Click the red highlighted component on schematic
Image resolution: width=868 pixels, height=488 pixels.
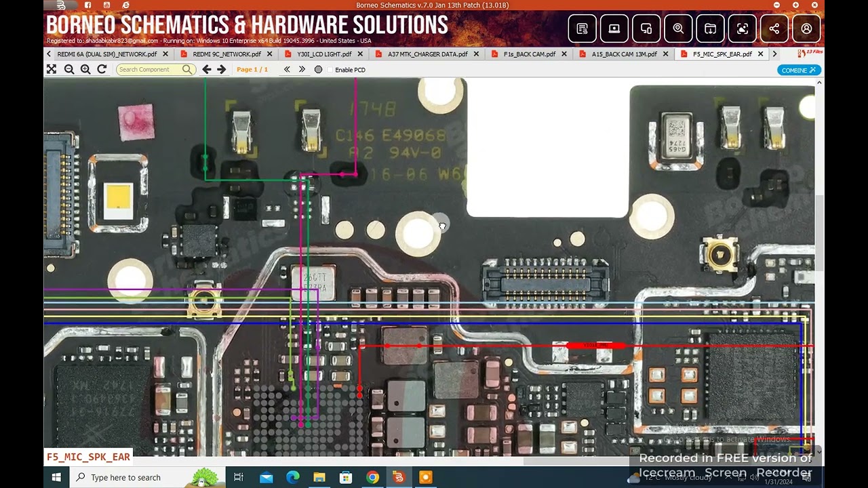(x=595, y=346)
